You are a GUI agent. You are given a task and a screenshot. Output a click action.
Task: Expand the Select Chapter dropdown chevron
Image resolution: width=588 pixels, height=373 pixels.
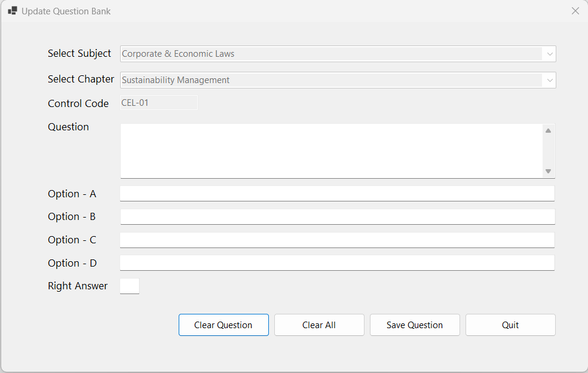549,80
